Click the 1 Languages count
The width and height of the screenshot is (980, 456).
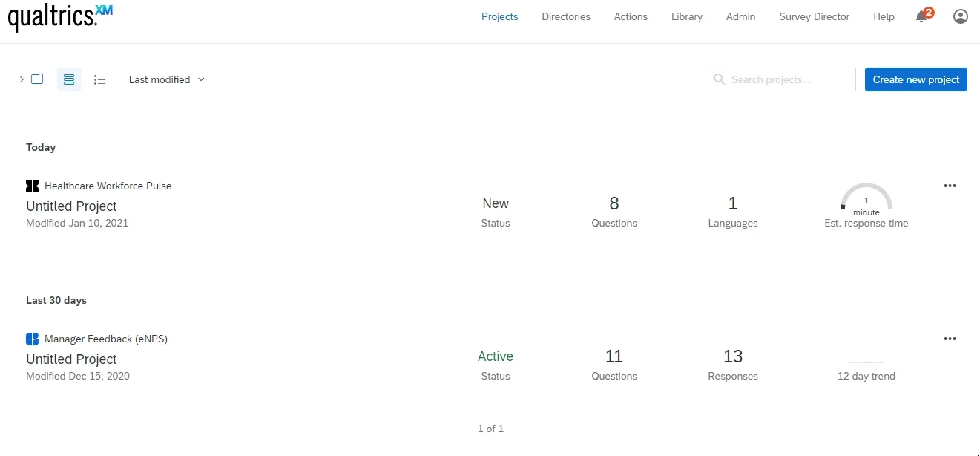pyautogui.click(x=733, y=203)
